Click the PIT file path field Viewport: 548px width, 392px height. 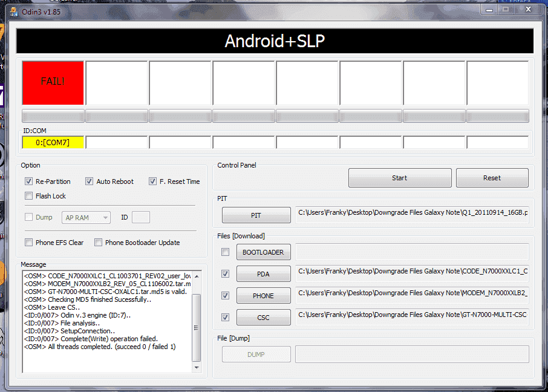(x=412, y=214)
